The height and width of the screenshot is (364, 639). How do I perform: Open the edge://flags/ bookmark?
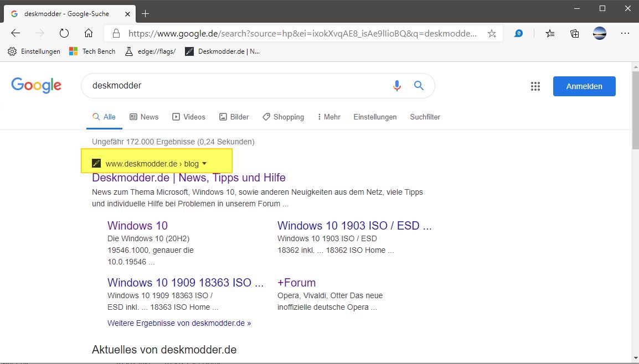(151, 51)
